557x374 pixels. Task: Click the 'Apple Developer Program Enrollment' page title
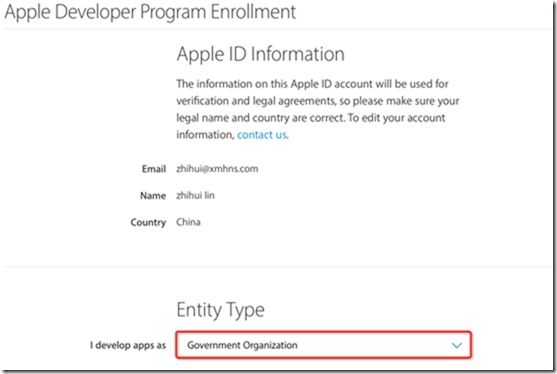pyautogui.click(x=150, y=12)
